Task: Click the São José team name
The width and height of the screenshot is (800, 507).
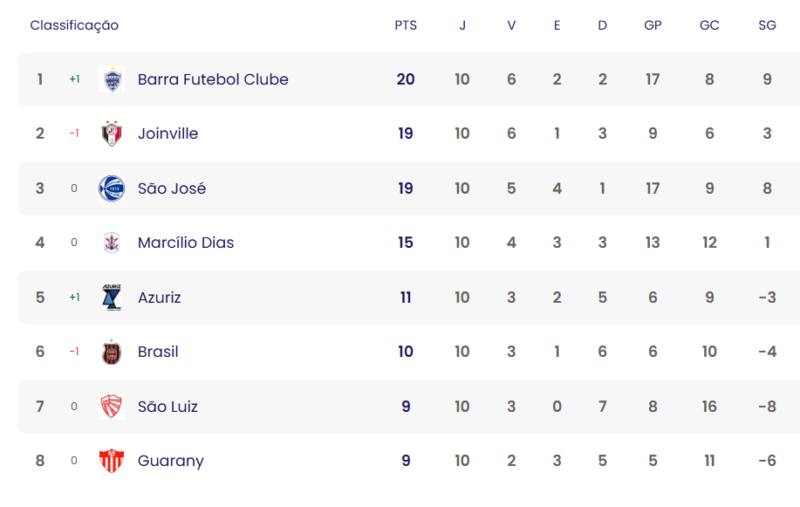Action: [172, 188]
